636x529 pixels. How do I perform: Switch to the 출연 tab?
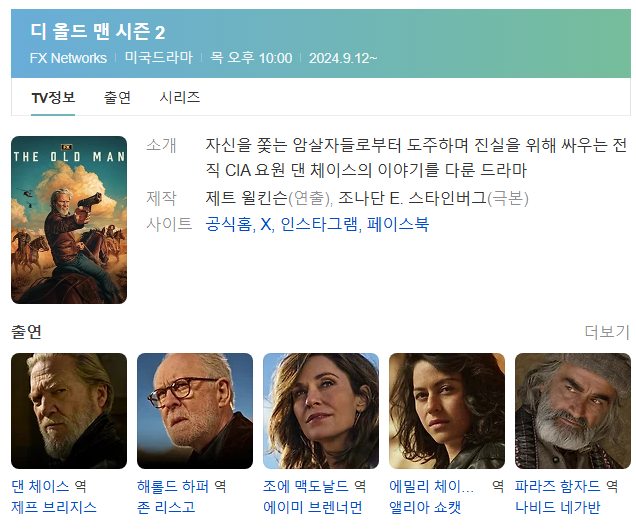point(117,98)
